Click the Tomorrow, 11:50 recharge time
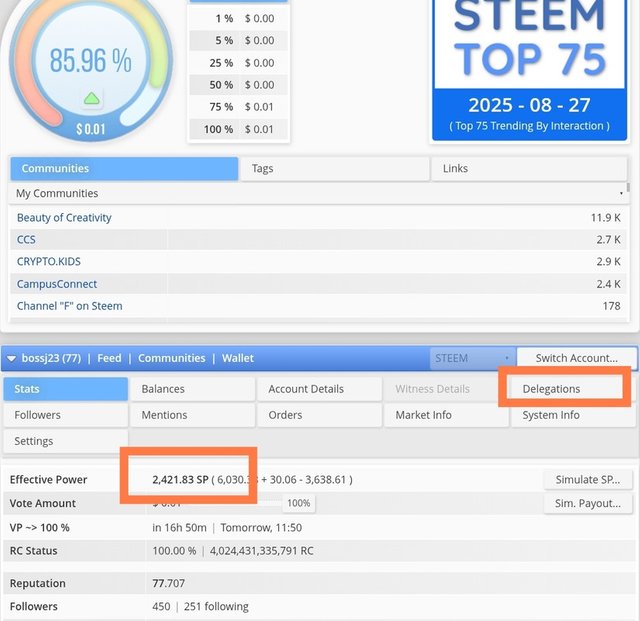Viewport: 640px width, 621px height. click(261, 528)
